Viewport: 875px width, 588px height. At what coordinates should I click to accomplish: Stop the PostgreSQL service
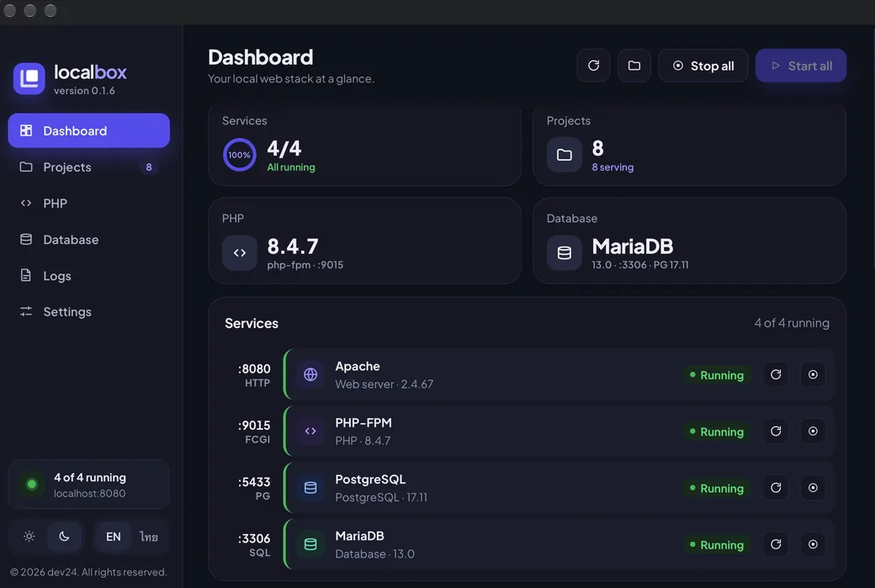813,488
